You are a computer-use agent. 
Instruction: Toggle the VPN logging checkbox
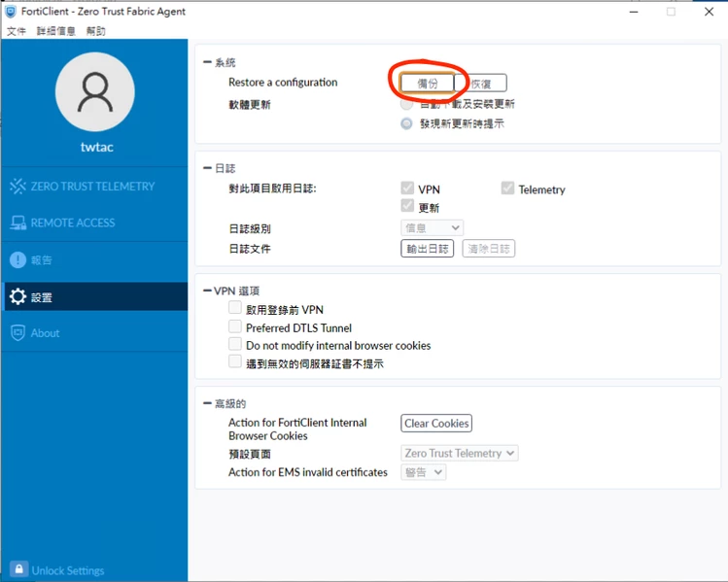[x=407, y=188]
